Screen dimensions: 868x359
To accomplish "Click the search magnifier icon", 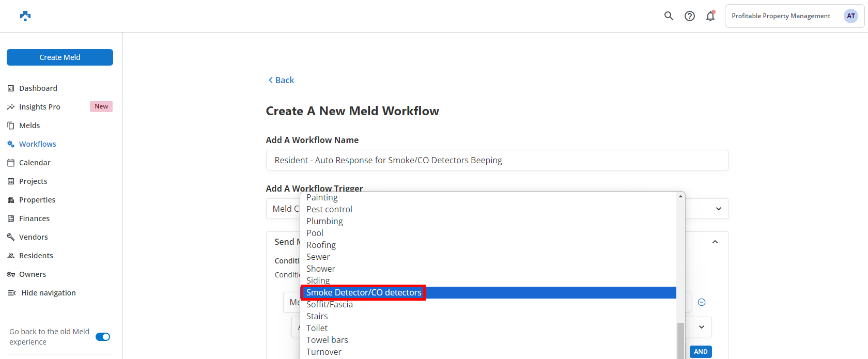I will 669,16.
